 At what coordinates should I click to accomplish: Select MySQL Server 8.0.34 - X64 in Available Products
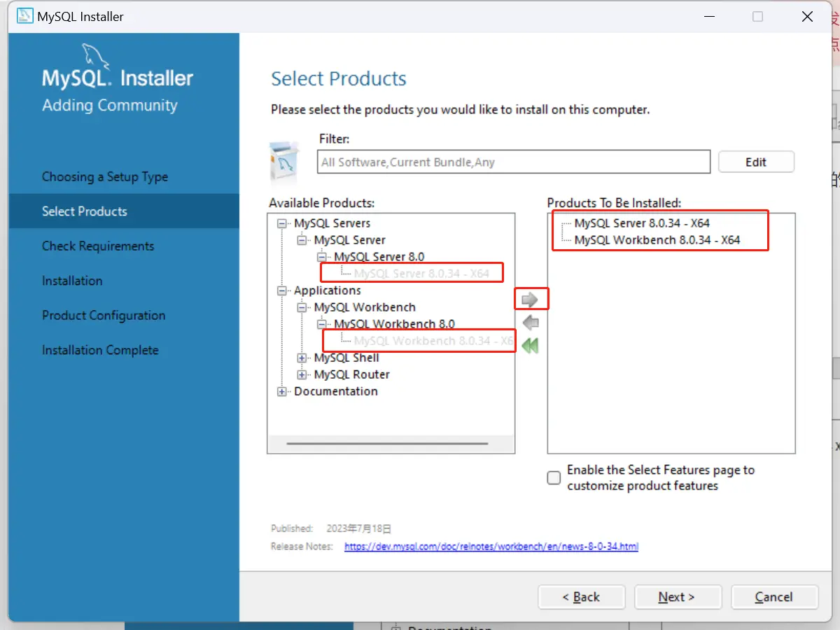click(421, 274)
